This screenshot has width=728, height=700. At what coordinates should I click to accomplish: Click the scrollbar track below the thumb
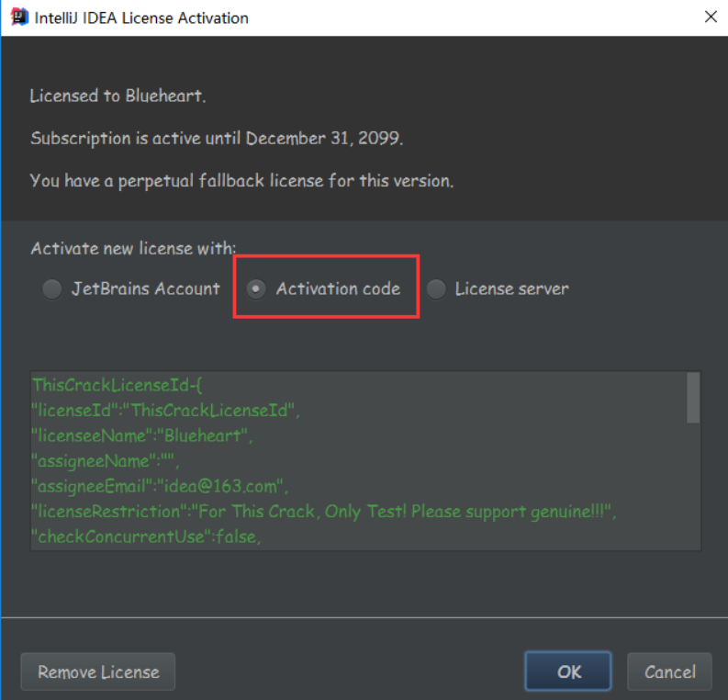(693, 487)
